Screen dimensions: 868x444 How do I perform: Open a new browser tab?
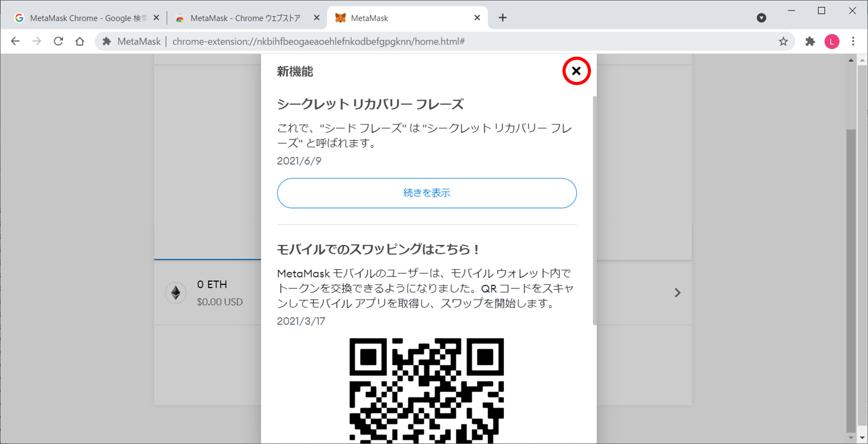click(502, 18)
